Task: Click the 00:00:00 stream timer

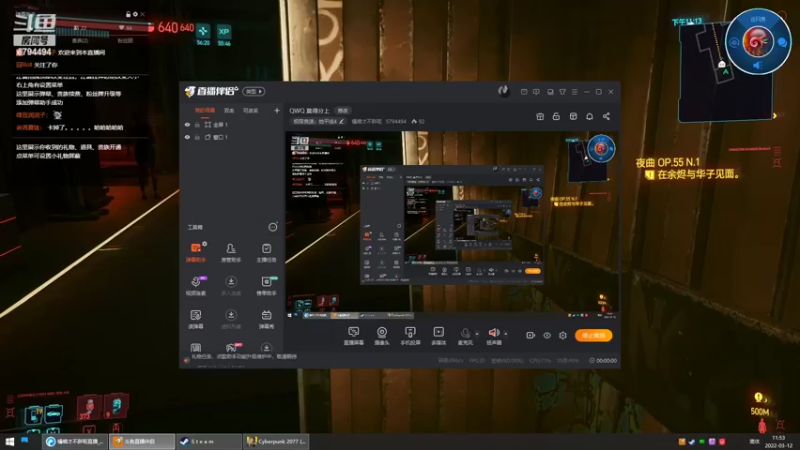Action: point(603,360)
